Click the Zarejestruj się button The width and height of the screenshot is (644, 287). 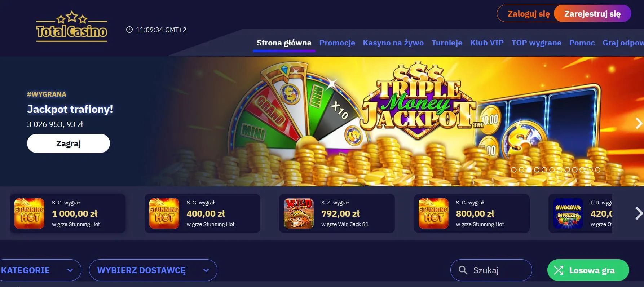pyautogui.click(x=592, y=14)
